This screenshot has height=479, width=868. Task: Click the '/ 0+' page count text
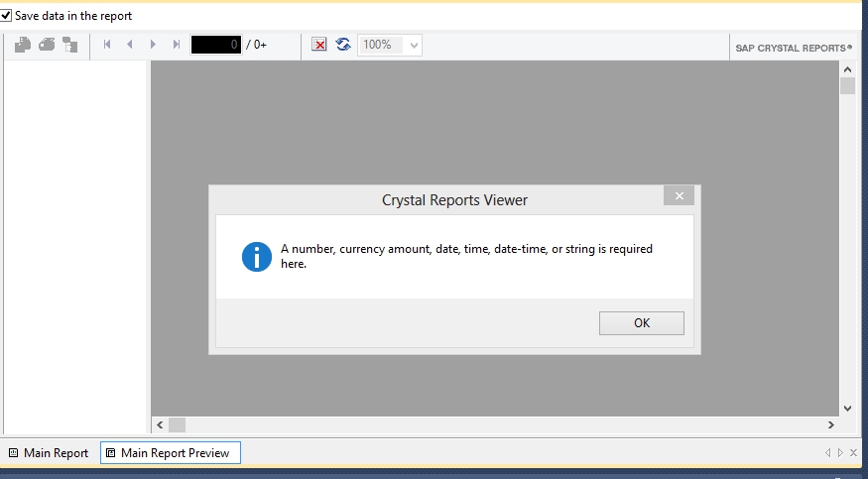tap(256, 45)
